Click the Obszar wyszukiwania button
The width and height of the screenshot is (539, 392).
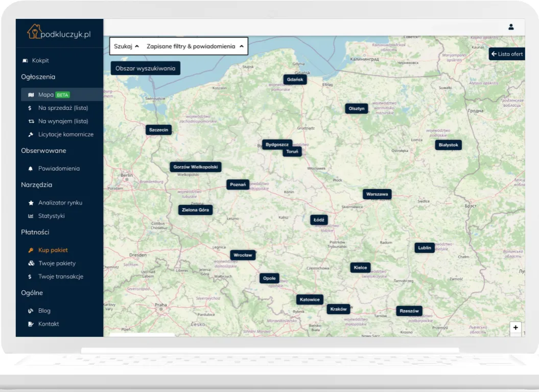[x=145, y=67]
